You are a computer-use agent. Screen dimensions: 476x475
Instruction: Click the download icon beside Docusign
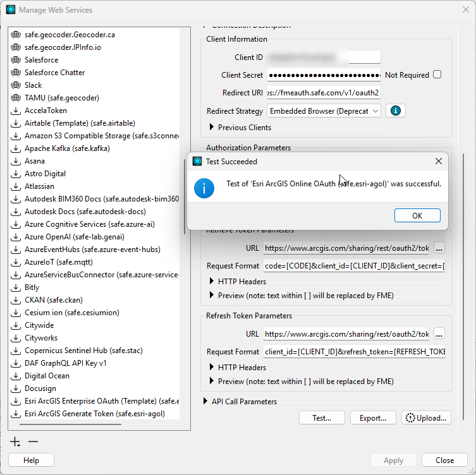pos(16,388)
